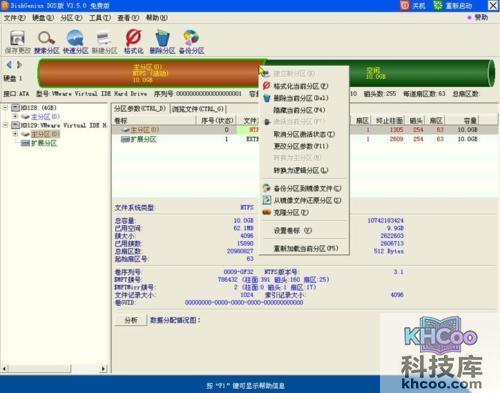Click left arrow of tree horizontal scrollbar
Image resolution: width=500 pixels, height=393 pixels.
[x=4, y=368]
